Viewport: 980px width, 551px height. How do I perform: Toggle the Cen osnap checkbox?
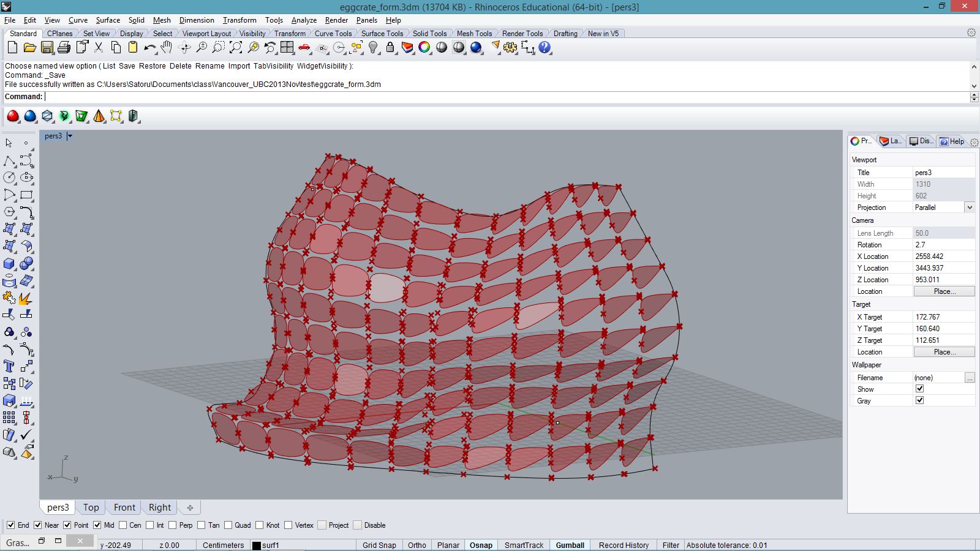pos(123,525)
